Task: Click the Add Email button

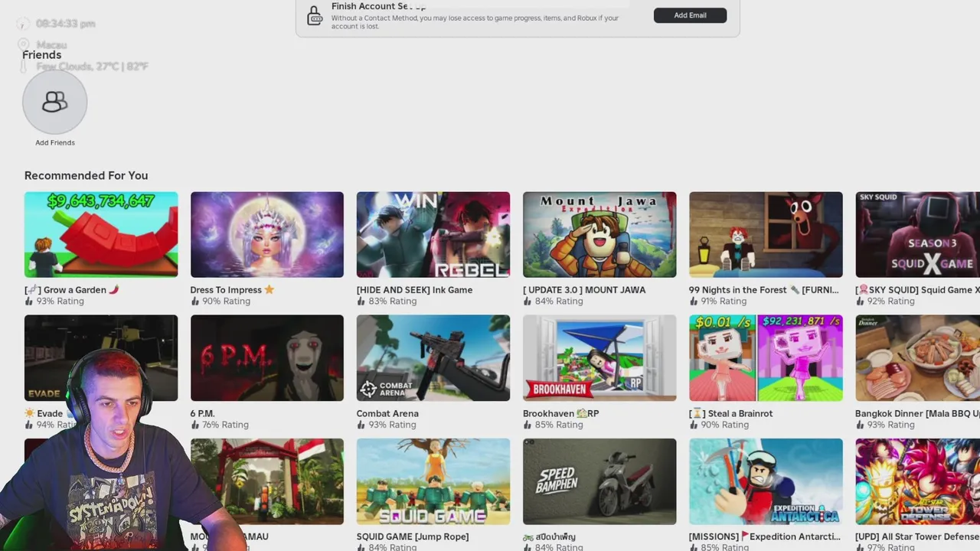Action: click(x=690, y=15)
